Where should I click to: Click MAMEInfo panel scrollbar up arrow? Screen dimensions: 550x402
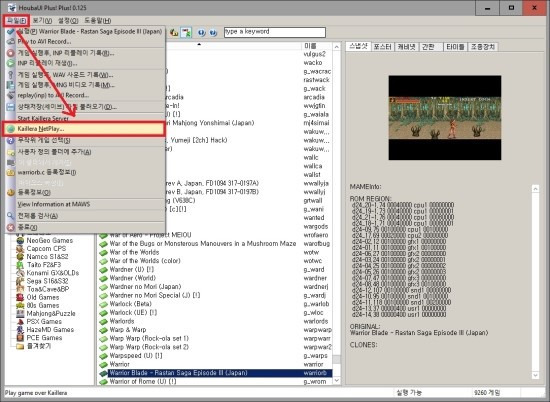tap(535, 189)
